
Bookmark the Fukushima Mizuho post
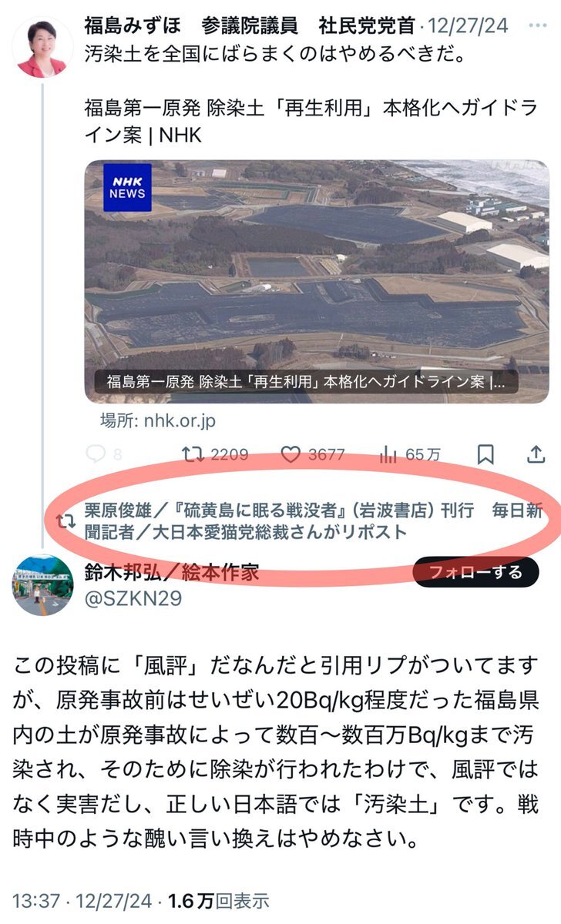tap(485, 454)
